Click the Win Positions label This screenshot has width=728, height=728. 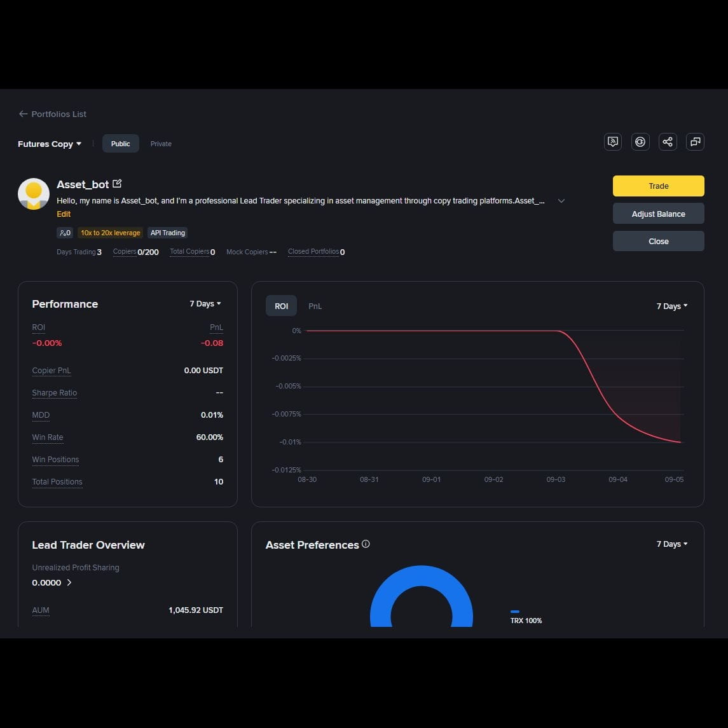click(x=55, y=460)
